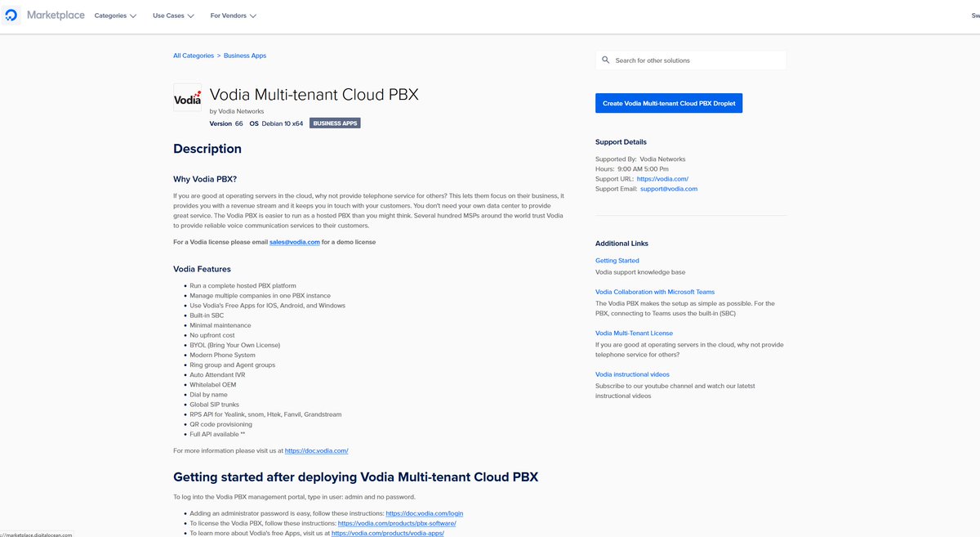Open Vodia Multi-Tenant License link
Screen dimensions: 980x537
[634, 333]
